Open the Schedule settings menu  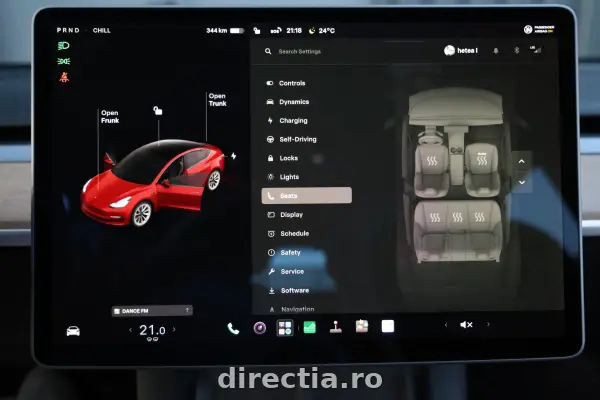point(289,233)
